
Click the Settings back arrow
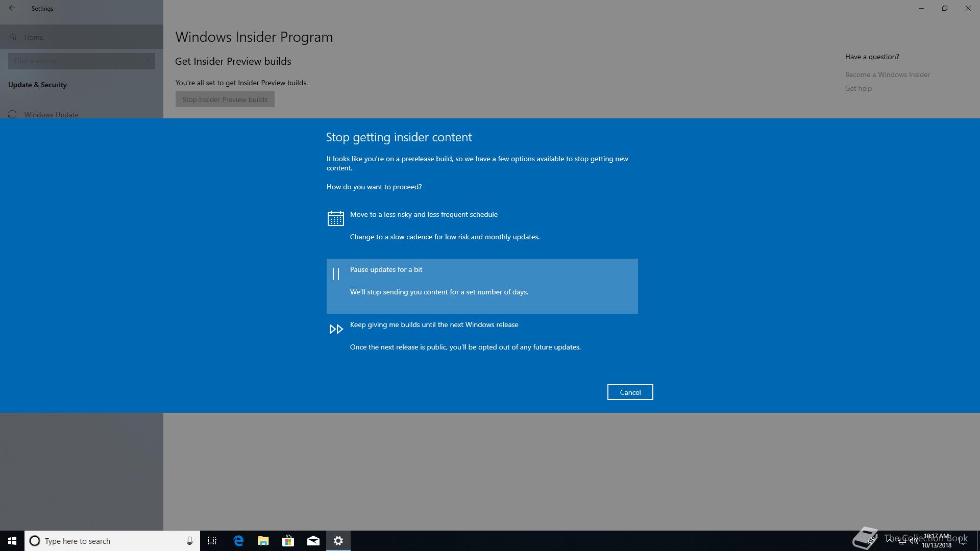click(x=12, y=8)
